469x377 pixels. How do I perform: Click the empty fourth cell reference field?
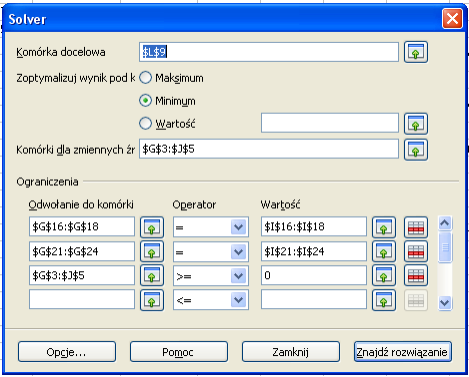click(x=82, y=299)
